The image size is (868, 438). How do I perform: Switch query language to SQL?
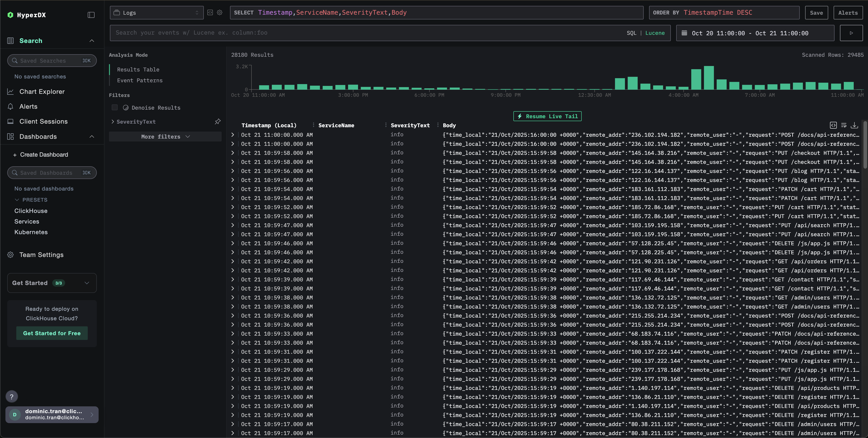pyautogui.click(x=631, y=33)
